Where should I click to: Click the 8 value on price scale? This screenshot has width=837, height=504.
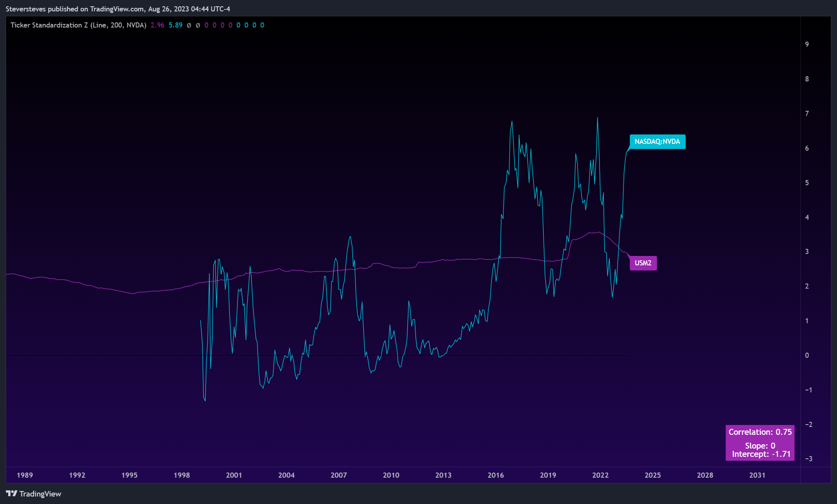pyautogui.click(x=807, y=79)
